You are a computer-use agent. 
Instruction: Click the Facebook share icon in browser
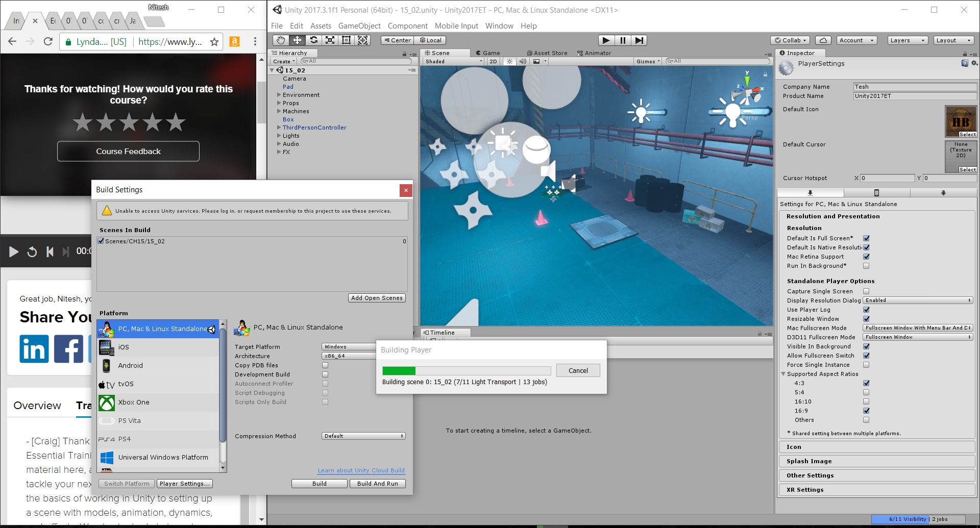click(69, 349)
